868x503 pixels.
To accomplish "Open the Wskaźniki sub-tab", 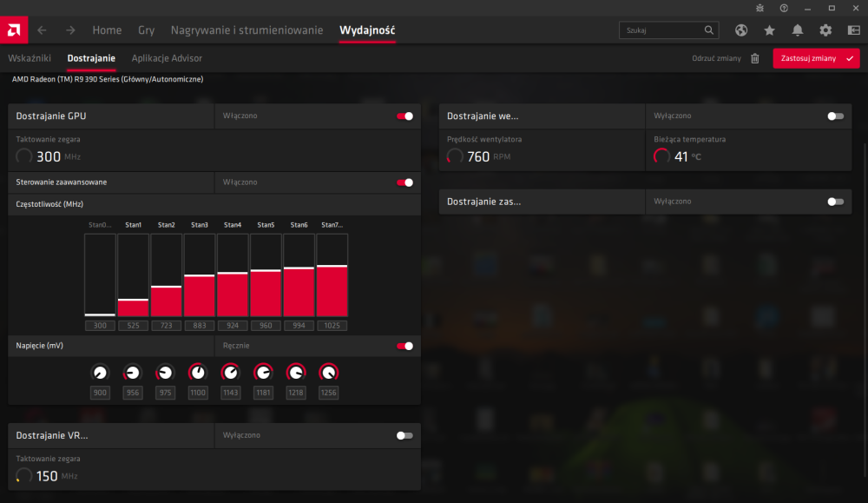I will pos(30,58).
